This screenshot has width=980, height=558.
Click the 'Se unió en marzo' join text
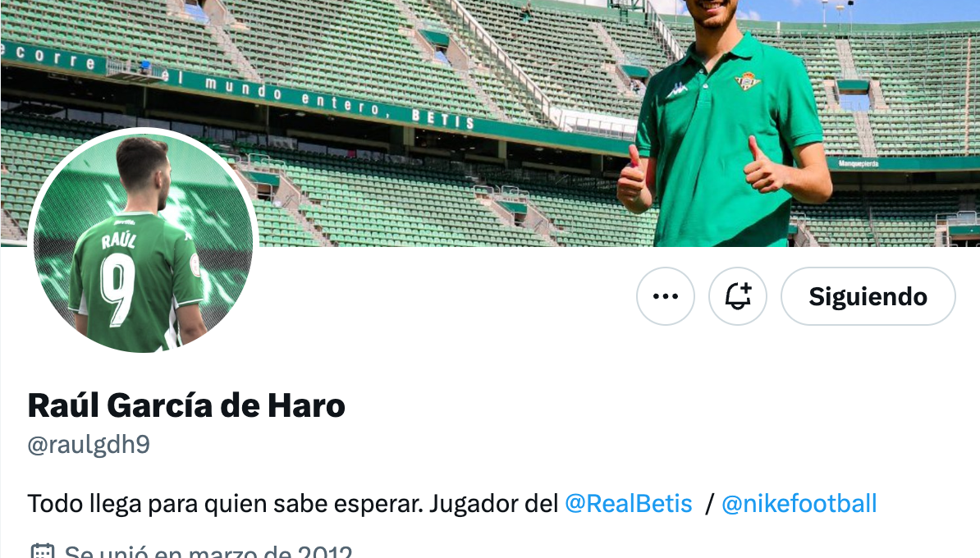(208, 552)
